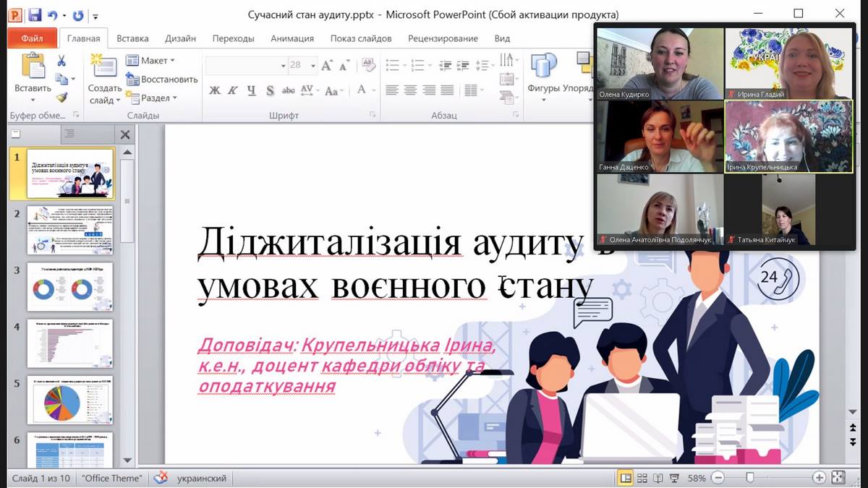Toggle underline (Ч) formatting
The height and width of the screenshot is (488, 868).
(252, 90)
